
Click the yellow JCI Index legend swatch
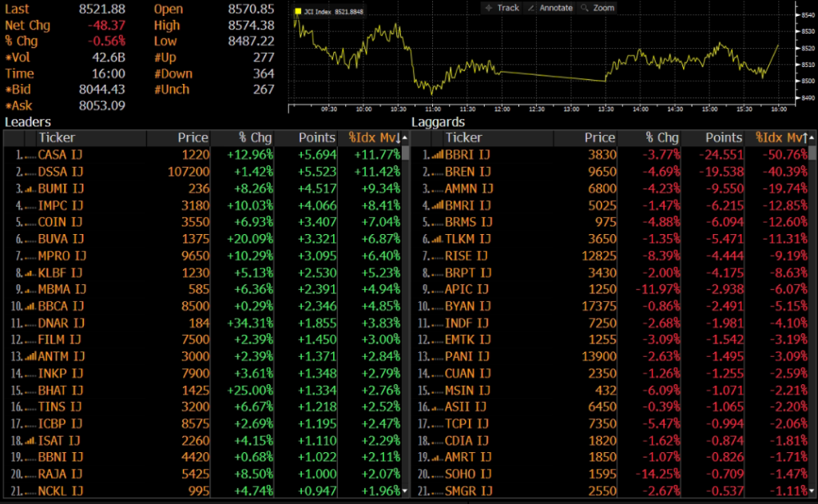coord(298,12)
